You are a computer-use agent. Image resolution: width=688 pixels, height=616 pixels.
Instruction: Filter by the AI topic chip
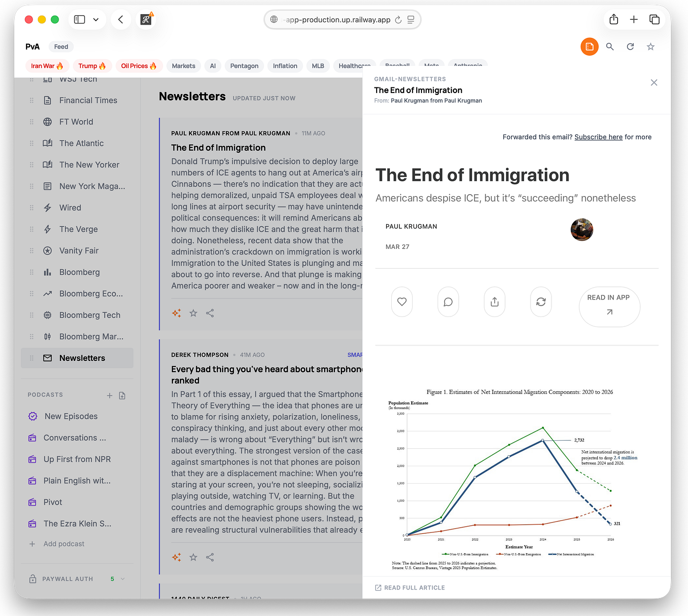[213, 66]
